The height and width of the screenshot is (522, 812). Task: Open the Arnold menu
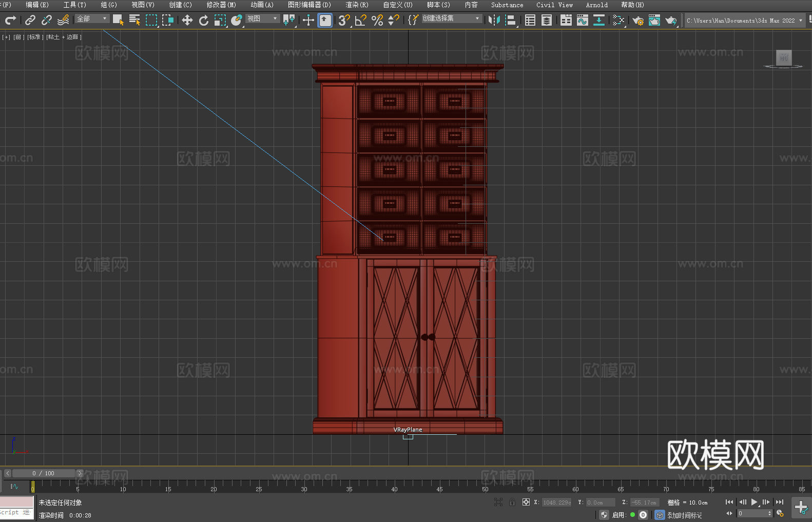click(x=596, y=5)
